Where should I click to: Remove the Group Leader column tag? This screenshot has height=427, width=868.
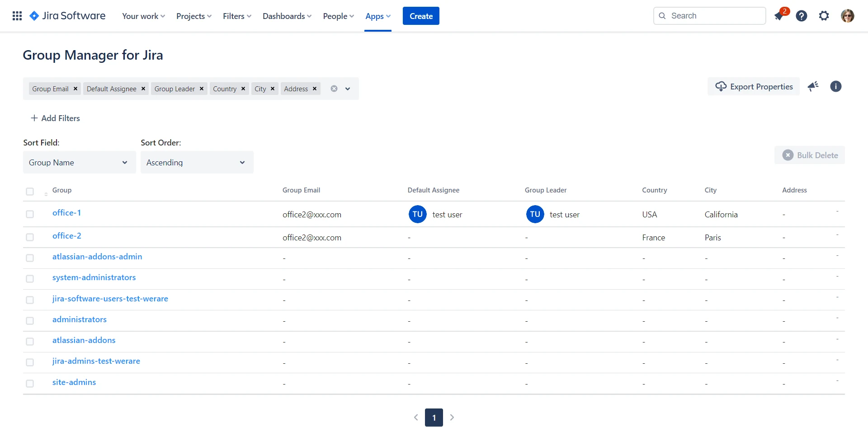pos(202,89)
